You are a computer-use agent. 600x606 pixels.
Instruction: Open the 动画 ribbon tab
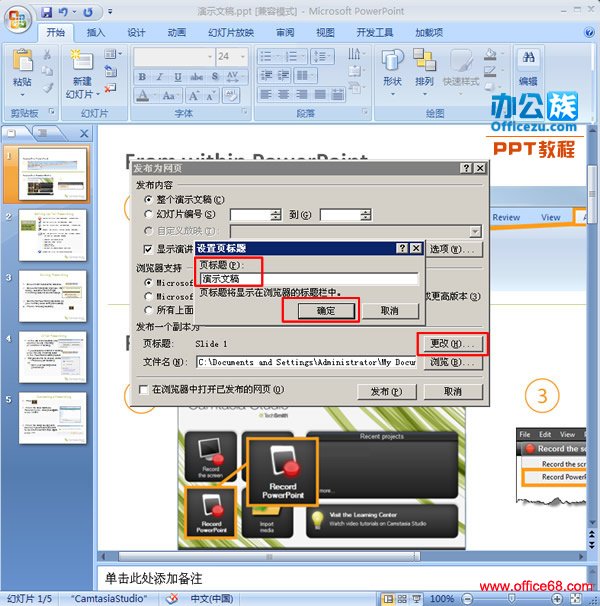click(177, 32)
